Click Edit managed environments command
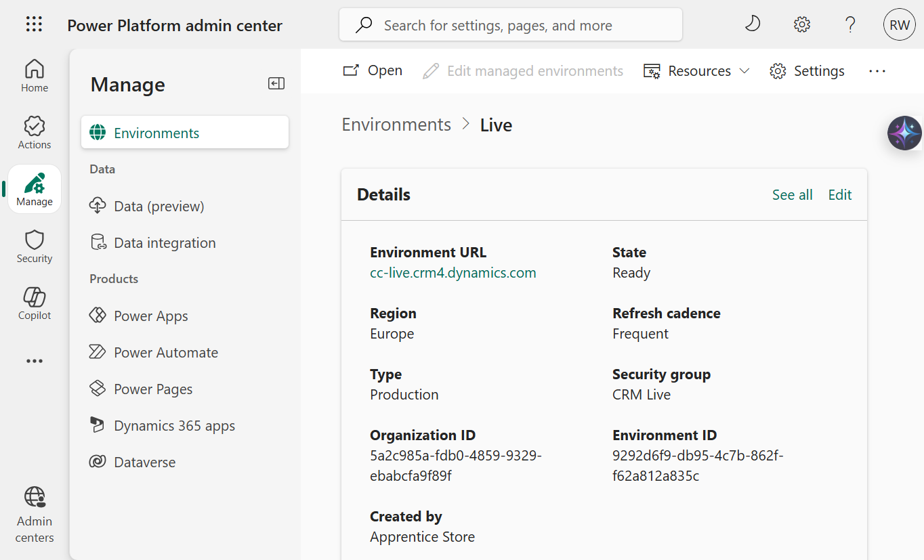Viewport: 924px width, 560px height. pos(523,70)
